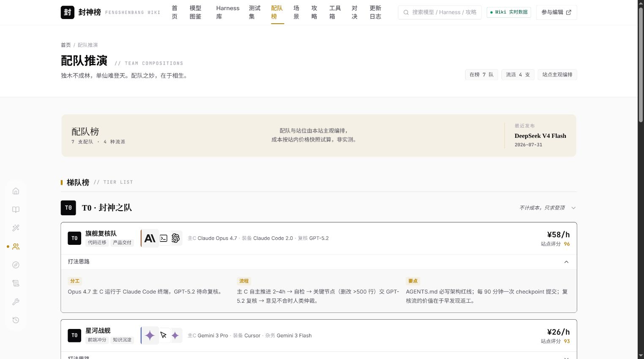Click the 知识沉淀 tag
644x359 pixels.
click(x=122, y=340)
